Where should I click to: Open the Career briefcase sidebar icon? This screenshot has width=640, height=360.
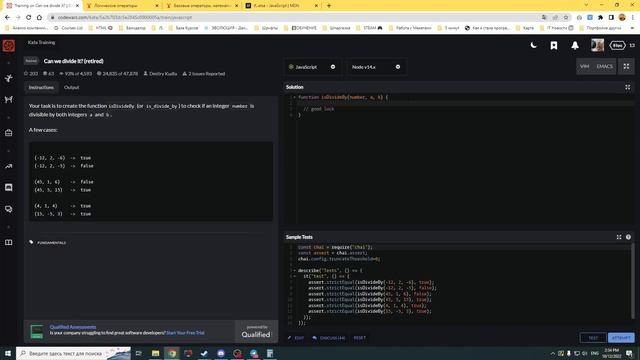(9, 133)
